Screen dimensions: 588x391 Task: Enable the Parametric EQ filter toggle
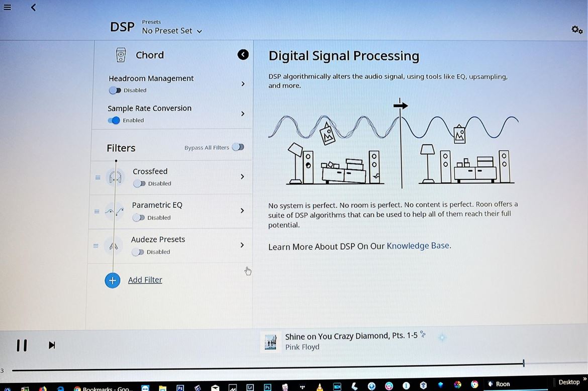coord(138,218)
